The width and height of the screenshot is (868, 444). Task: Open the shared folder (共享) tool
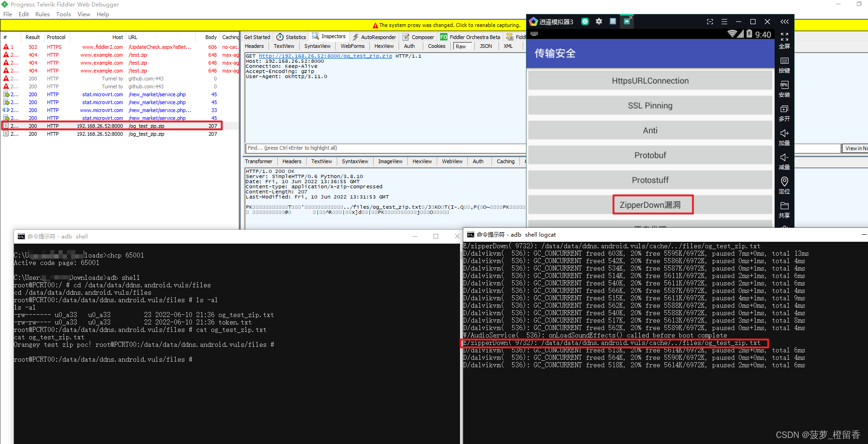click(x=784, y=210)
